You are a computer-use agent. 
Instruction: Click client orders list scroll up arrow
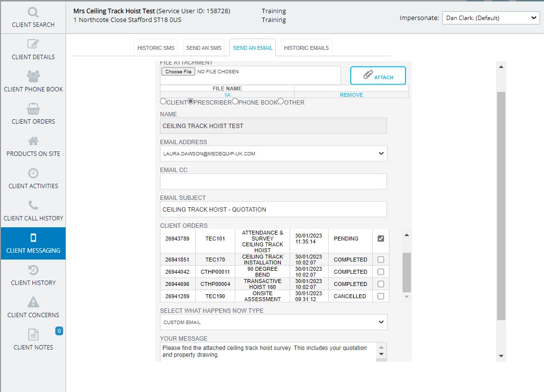(x=407, y=235)
